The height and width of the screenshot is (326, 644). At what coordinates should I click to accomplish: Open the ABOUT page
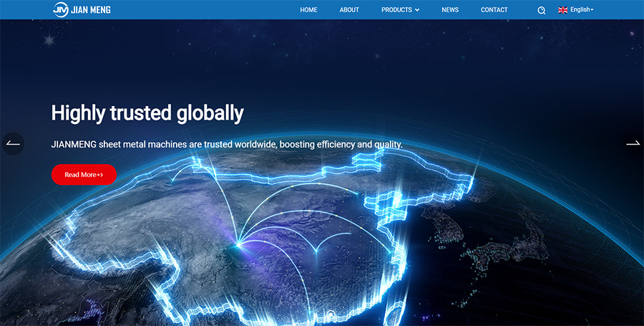click(349, 10)
